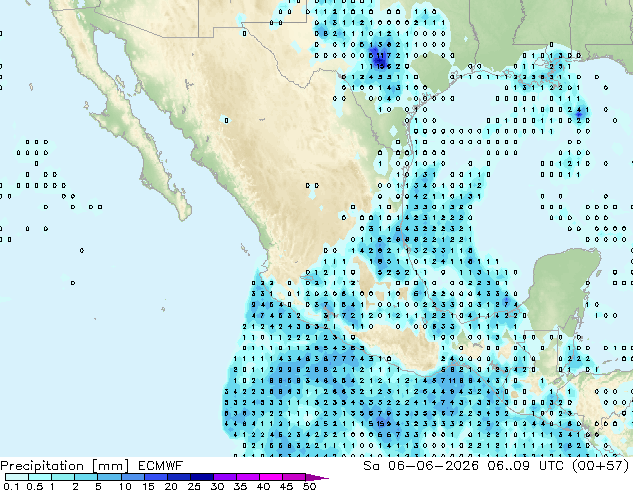Click the "Sa" weekday label
The width and height of the screenshot is (634, 490).
(x=371, y=466)
